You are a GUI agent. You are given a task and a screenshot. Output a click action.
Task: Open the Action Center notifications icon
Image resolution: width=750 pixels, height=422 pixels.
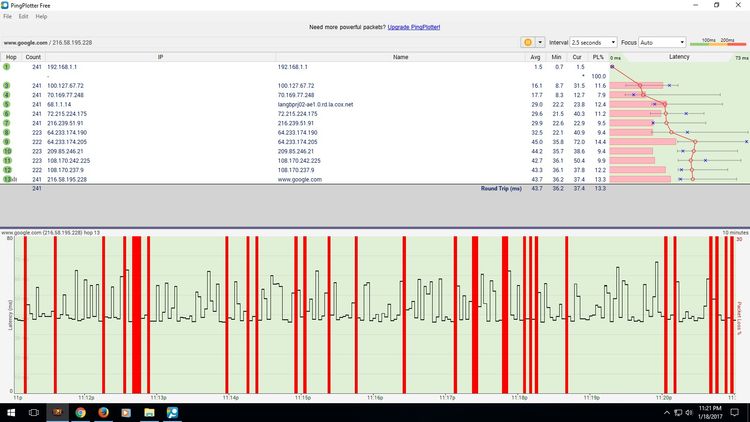tap(735, 412)
